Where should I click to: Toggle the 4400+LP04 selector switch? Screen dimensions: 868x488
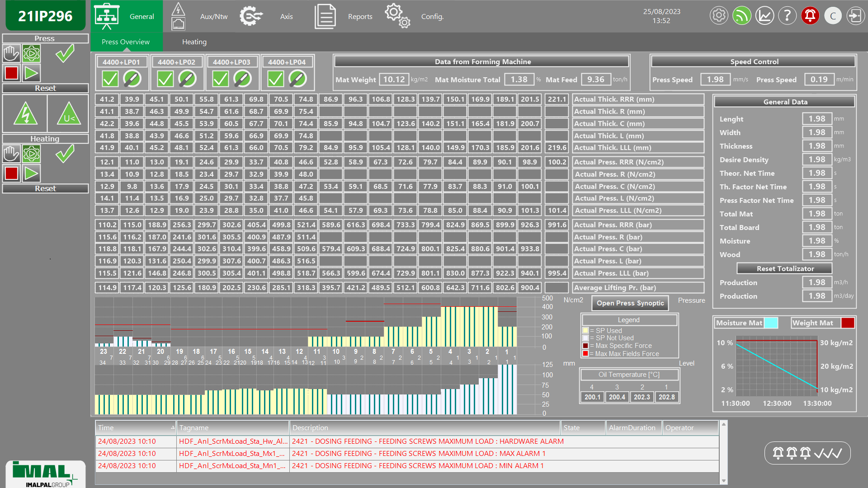tap(297, 79)
